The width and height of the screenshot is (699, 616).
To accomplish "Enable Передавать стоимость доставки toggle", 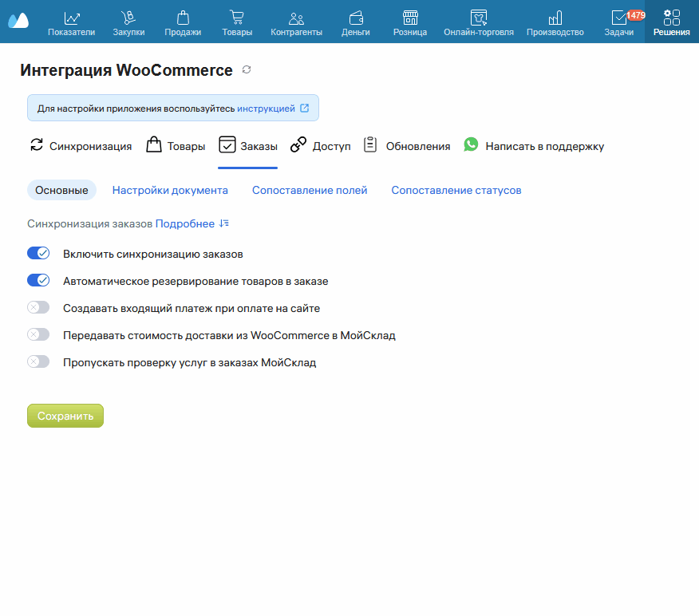I will point(38,335).
